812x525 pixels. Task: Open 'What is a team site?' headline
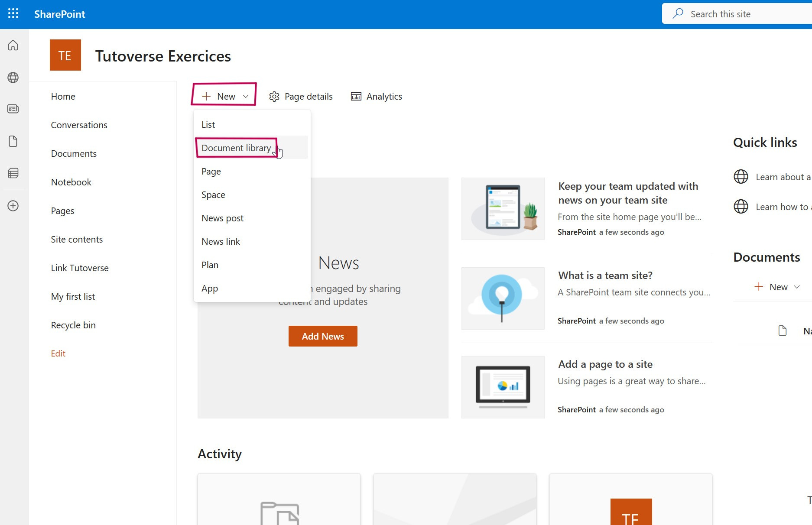[605, 275]
